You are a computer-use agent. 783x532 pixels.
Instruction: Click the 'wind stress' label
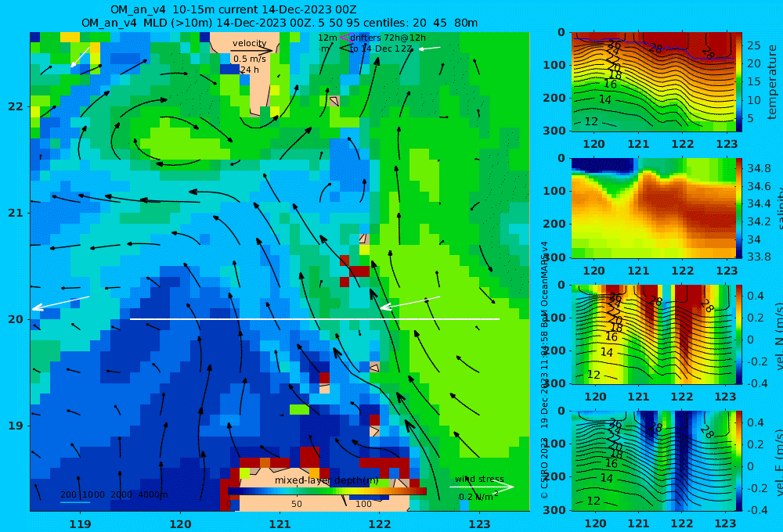pyautogui.click(x=479, y=479)
